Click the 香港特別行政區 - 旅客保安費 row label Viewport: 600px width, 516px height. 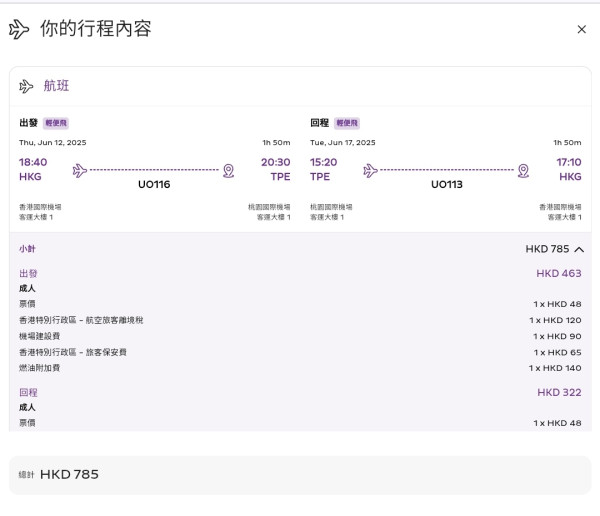[73, 352]
